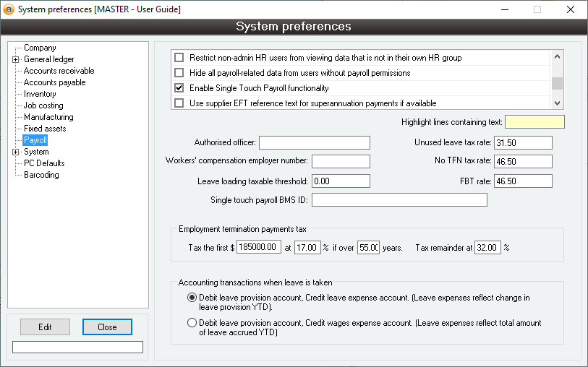Select Credit leave expense account radio option
Image resolution: width=588 pixels, height=367 pixels.
(192, 297)
